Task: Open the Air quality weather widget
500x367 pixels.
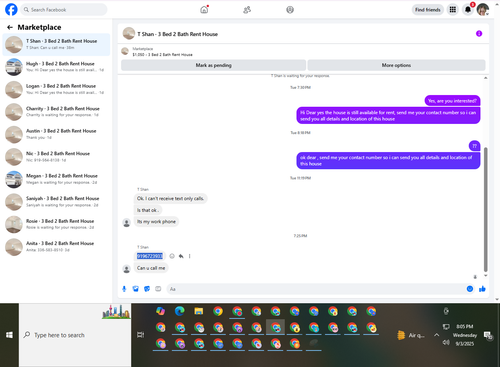Action: 411,335
